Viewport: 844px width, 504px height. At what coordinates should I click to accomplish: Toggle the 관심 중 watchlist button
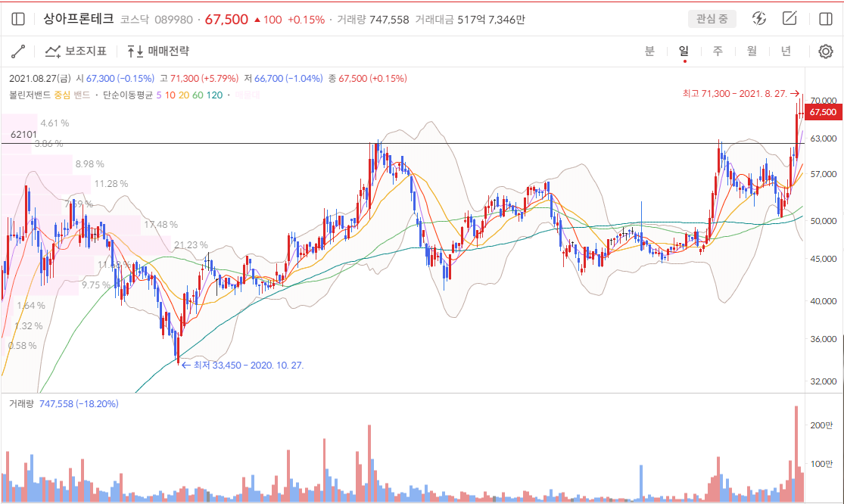pos(712,19)
